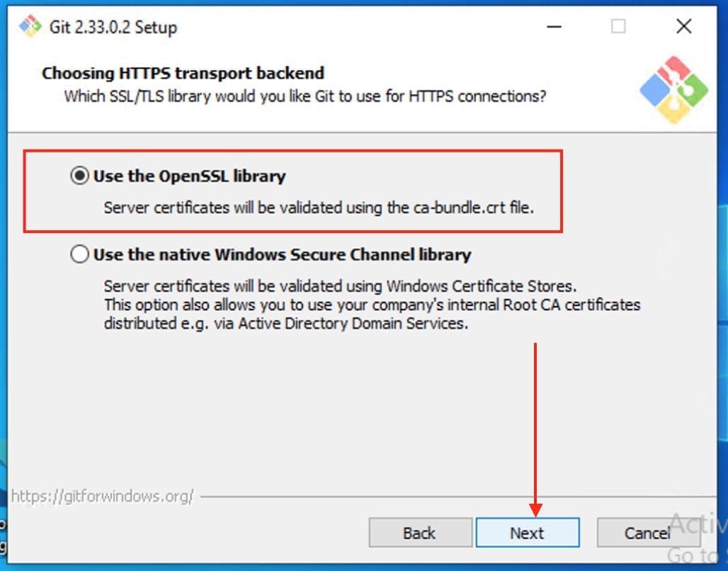The height and width of the screenshot is (571, 728).
Task: Click the "Choosing HTTPS transport backend" heading
Action: tap(183, 73)
